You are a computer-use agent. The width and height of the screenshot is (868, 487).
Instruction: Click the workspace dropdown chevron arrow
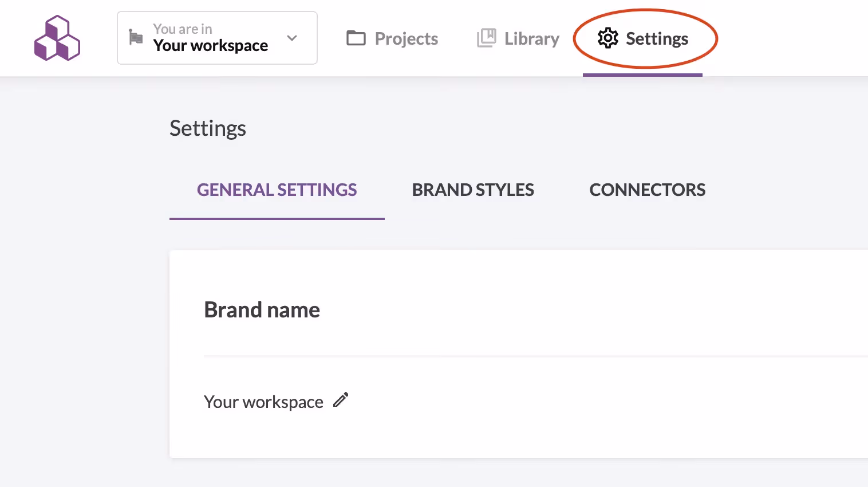[x=292, y=38]
